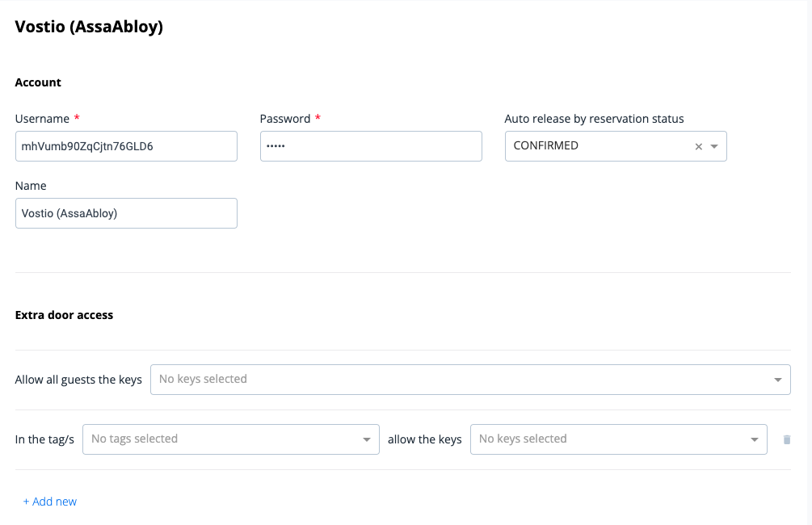Focus the Password input field

pos(371,146)
